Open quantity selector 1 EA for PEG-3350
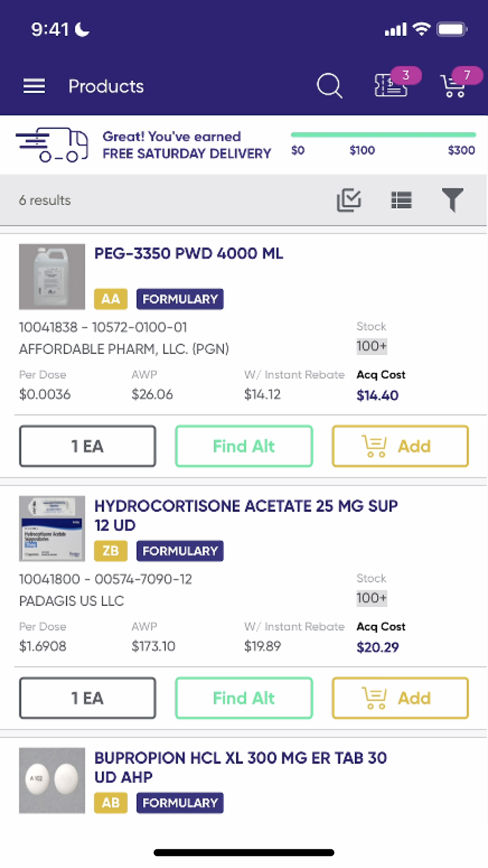Viewport: 488px width, 868px height. [x=87, y=446]
